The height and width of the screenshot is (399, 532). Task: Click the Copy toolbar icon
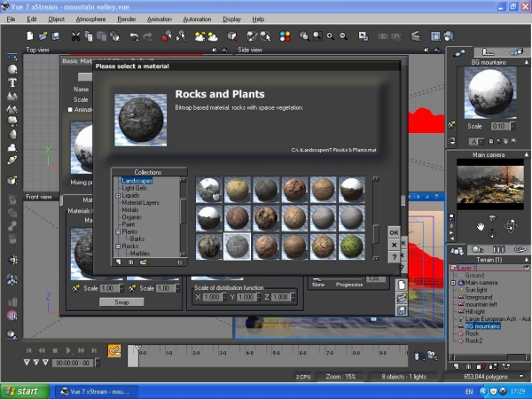coord(89,36)
